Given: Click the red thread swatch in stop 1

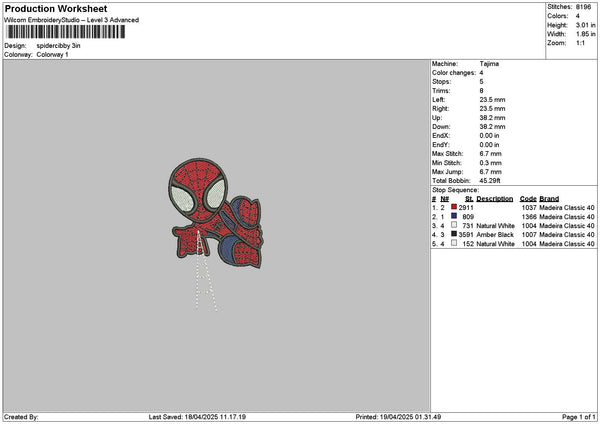Looking at the screenshot, I should [454, 207].
